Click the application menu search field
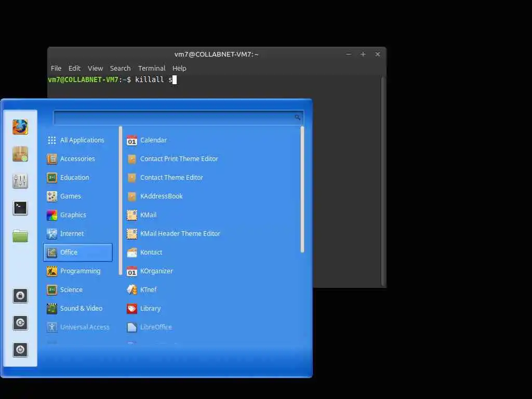This screenshot has width=532, height=399. pos(179,117)
